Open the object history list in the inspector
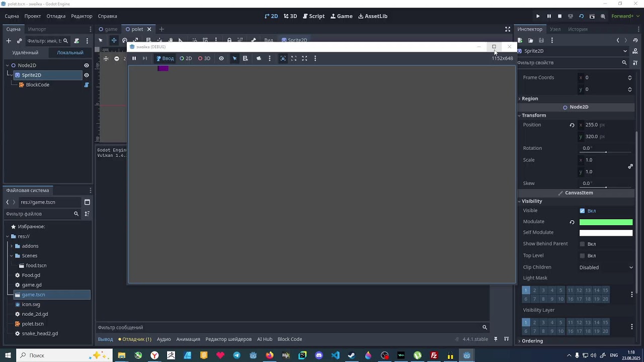The width and height of the screenshot is (644, 362). click(x=635, y=40)
